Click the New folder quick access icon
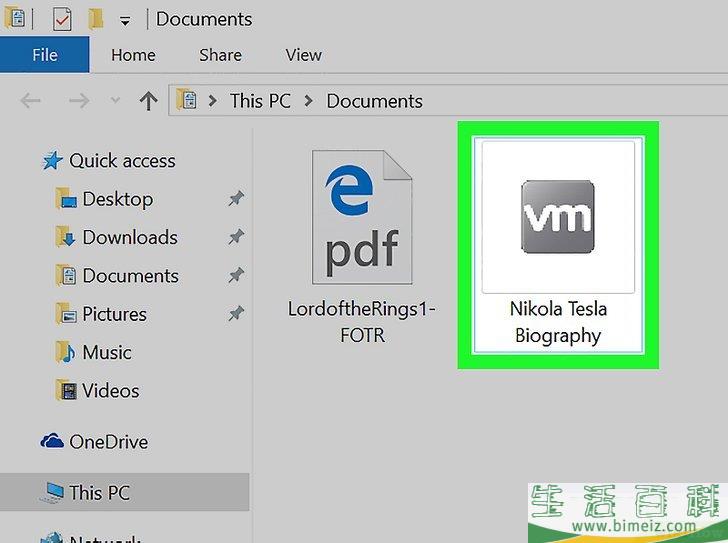 pyautogui.click(x=96, y=19)
